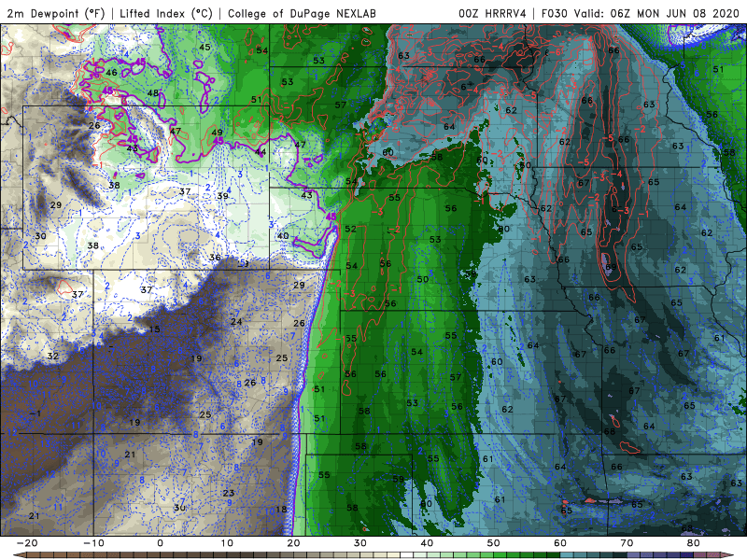Click the '15' dewpoint value on map

point(154,329)
